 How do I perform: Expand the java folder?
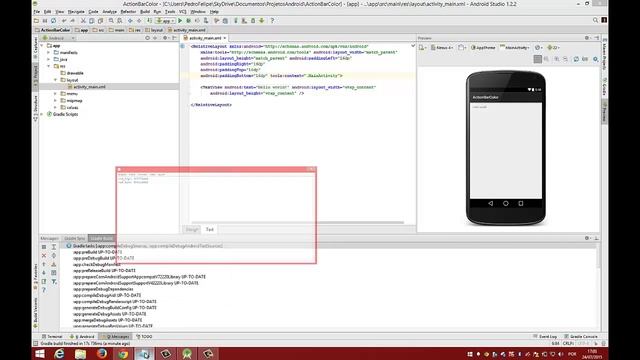pyautogui.click(x=49, y=59)
